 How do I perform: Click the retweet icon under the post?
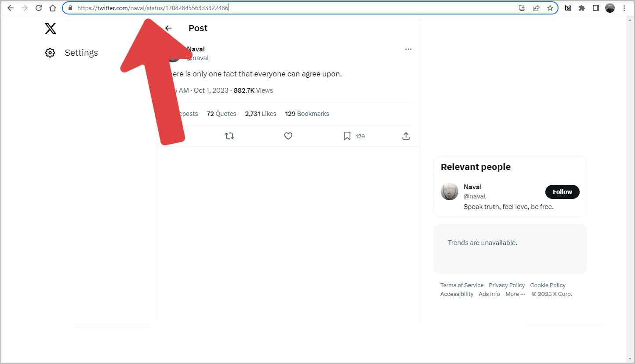click(x=229, y=136)
